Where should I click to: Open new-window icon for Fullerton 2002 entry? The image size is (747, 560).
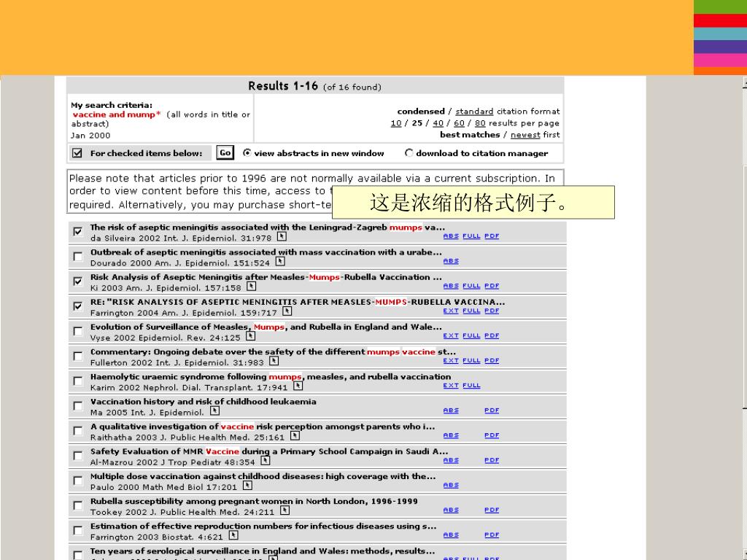pos(274,361)
